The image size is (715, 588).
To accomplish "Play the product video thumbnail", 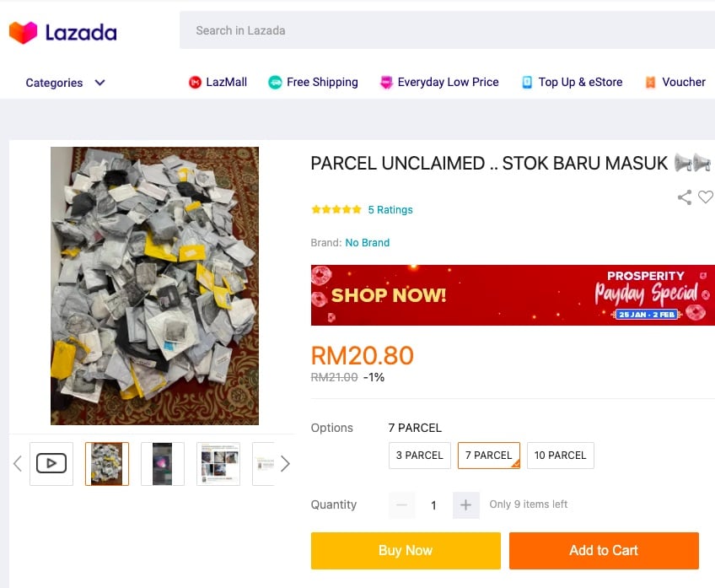I will click(x=51, y=463).
